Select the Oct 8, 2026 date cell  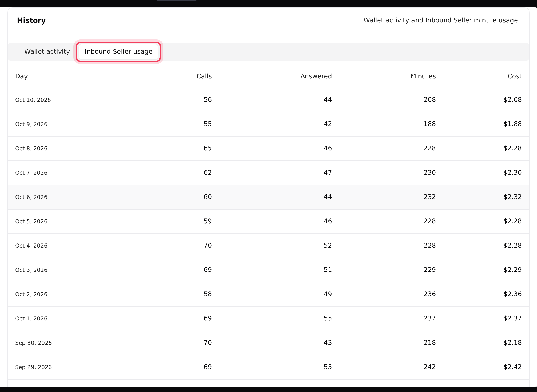click(x=31, y=148)
